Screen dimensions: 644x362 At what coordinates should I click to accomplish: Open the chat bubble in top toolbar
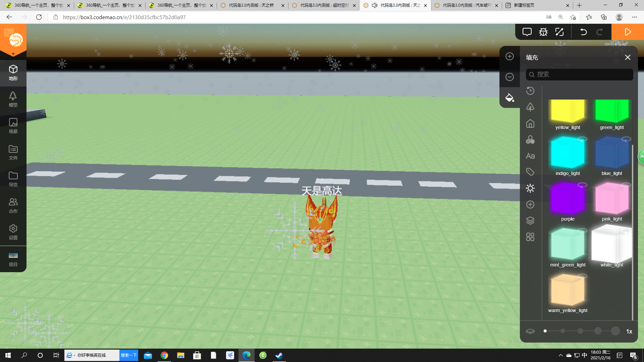527,32
